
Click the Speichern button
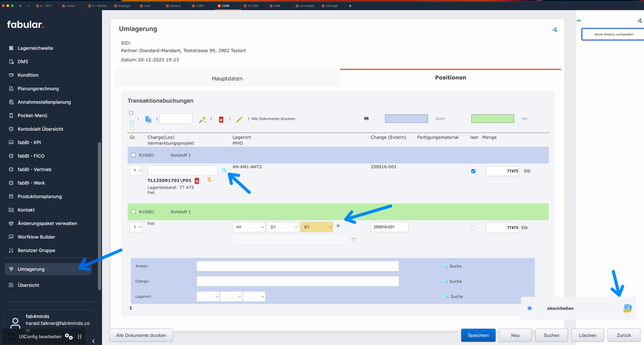478,335
